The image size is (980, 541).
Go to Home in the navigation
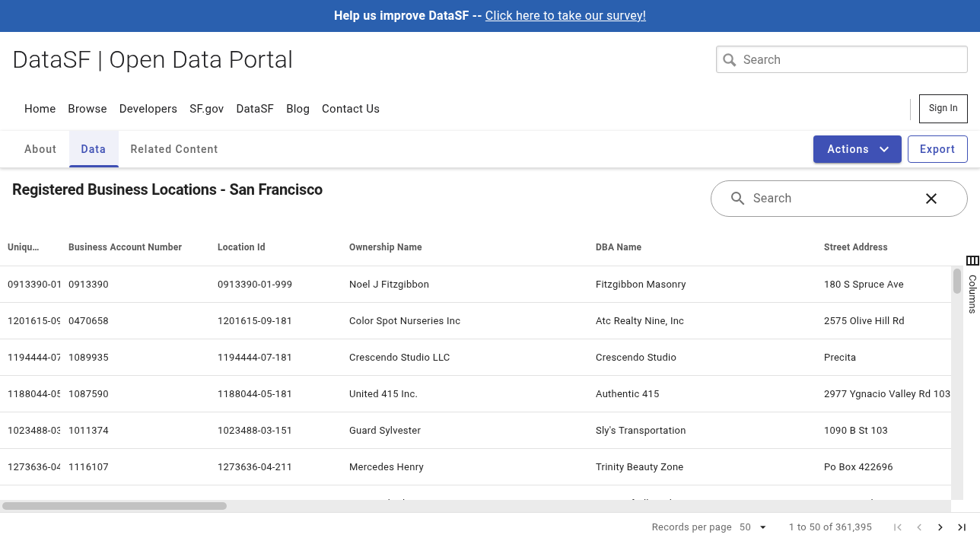pos(40,109)
